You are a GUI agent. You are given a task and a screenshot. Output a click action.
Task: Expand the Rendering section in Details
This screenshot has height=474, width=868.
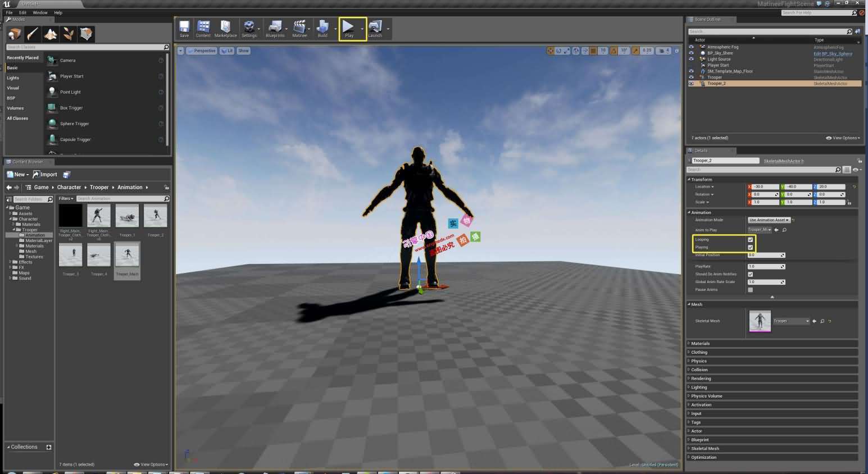click(772, 379)
